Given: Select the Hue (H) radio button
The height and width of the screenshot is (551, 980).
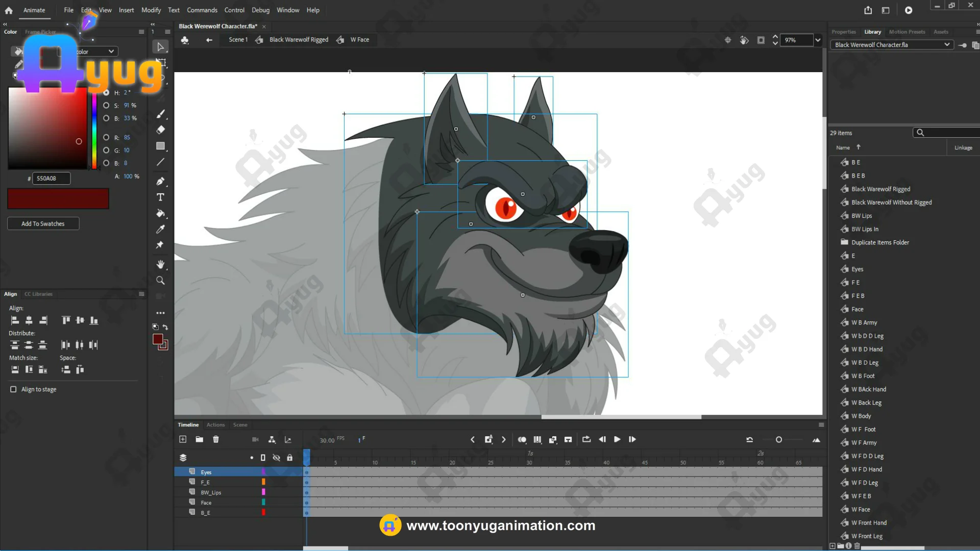Looking at the screenshot, I should pos(106,92).
